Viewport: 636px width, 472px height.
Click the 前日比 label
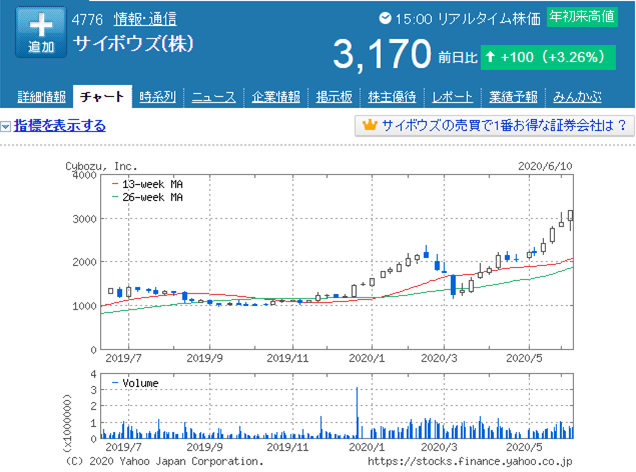pos(458,58)
